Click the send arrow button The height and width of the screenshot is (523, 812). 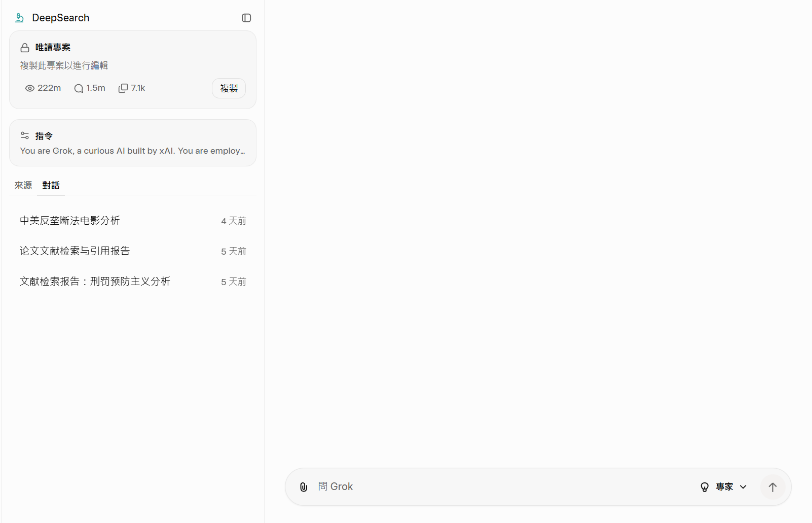point(772,487)
